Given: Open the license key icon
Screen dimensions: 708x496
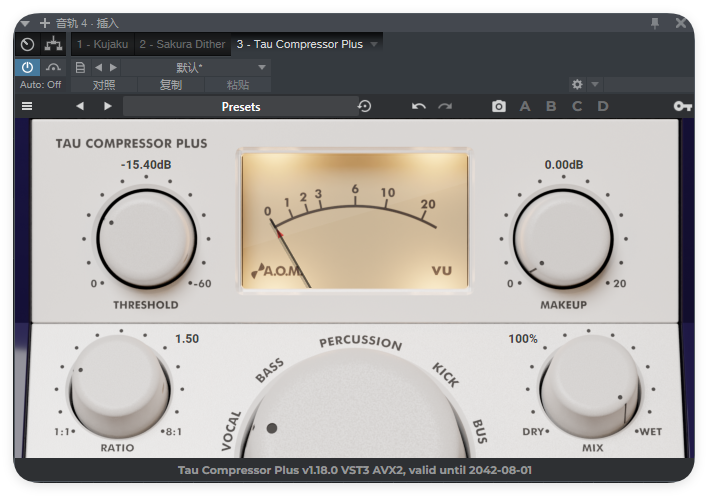Looking at the screenshot, I should click(683, 107).
